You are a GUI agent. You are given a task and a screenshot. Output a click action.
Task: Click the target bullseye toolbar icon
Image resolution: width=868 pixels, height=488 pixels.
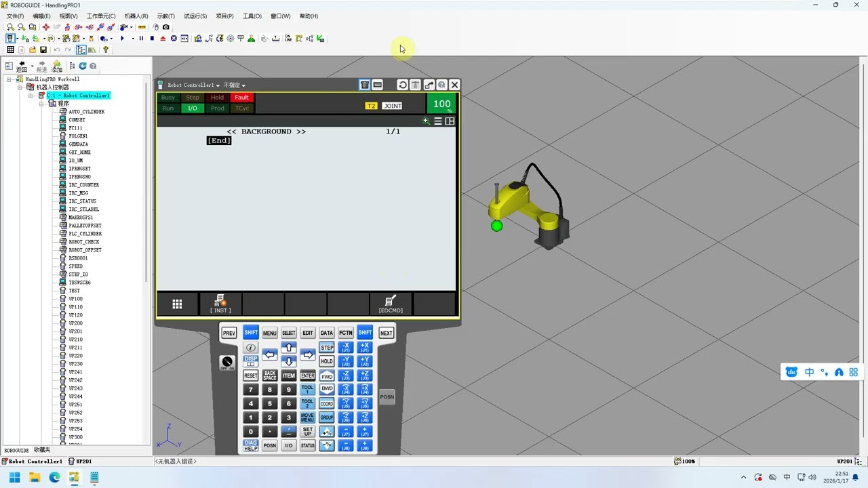[x=231, y=39]
